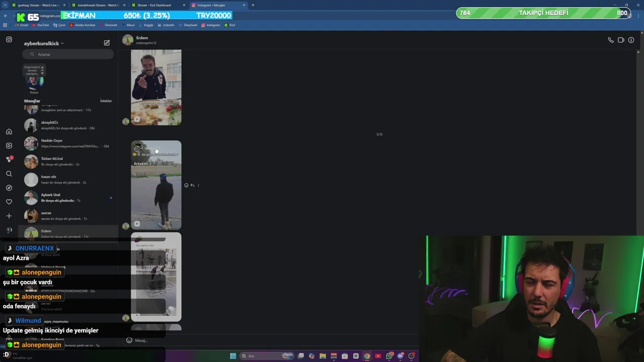Open a new browser tab
This screenshot has height=362, width=644.
click(x=253, y=5)
